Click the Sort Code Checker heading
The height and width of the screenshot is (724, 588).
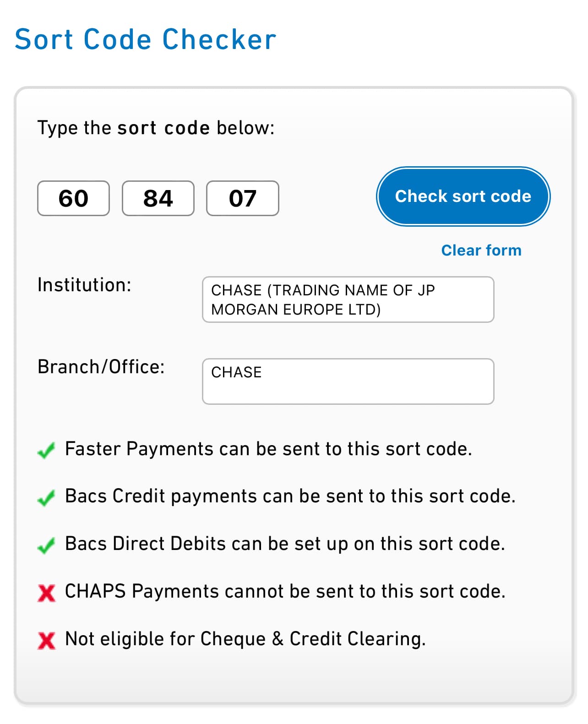coord(146,39)
